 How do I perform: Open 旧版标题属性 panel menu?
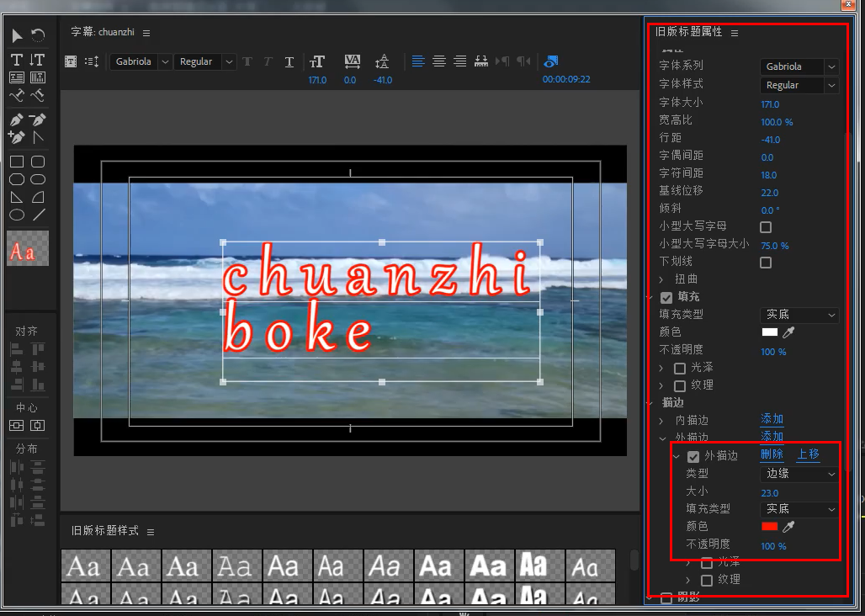tap(735, 33)
